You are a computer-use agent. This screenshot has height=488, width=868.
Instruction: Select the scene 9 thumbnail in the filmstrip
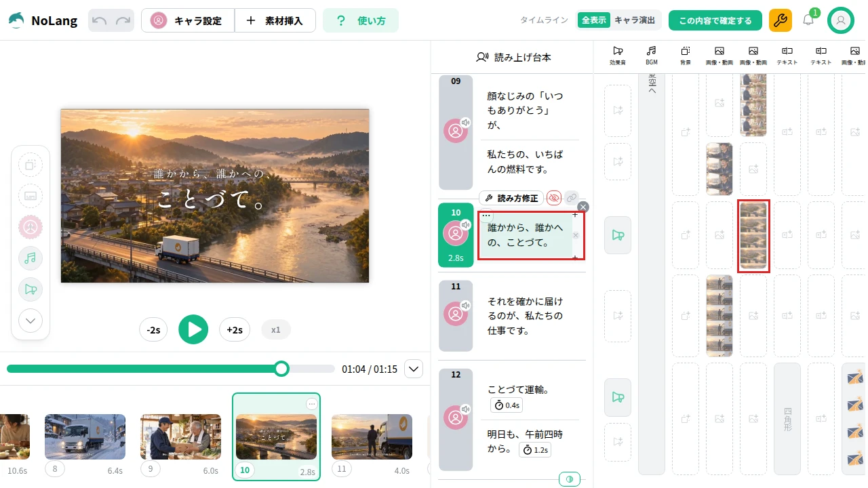pyautogui.click(x=180, y=437)
